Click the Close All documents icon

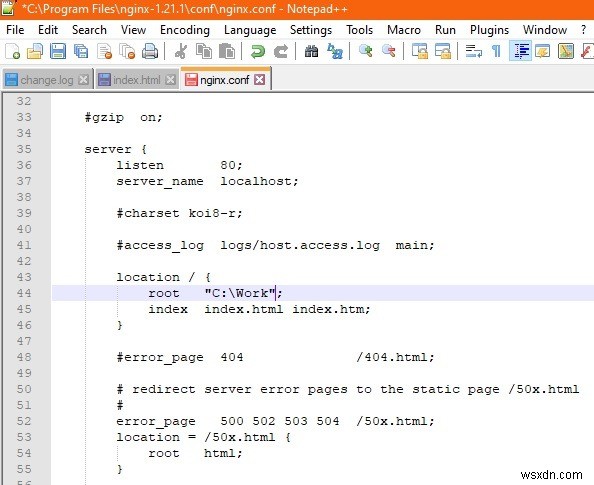click(127, 51)
